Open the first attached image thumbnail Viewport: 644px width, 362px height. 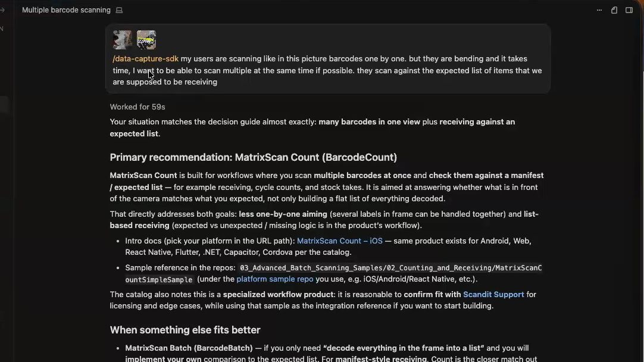(x=123, y=40)
